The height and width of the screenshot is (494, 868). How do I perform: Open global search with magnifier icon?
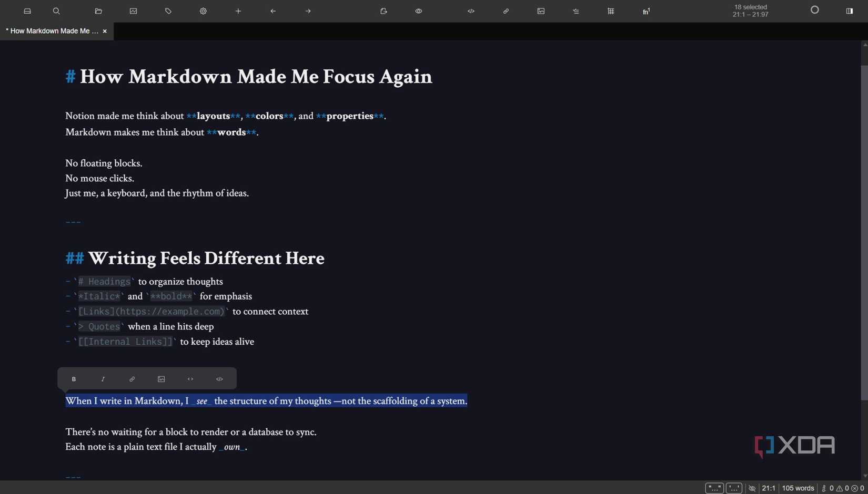(56, 11)
